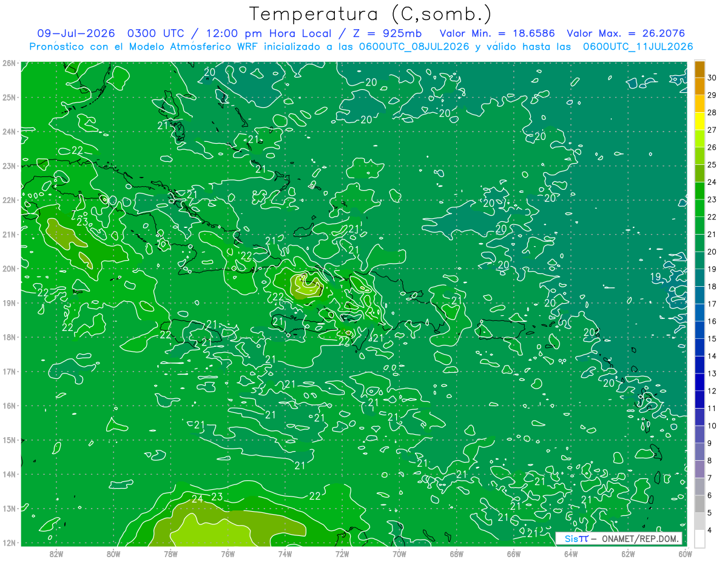The width and height of the screenshot is (728, 562).
Task: Click latitude axis label 13N
Action: pyautogui.click(x=8, y=508)
